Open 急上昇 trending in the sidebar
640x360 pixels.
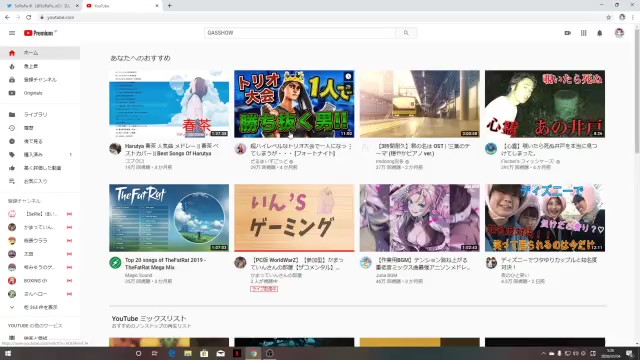[40, 66]
